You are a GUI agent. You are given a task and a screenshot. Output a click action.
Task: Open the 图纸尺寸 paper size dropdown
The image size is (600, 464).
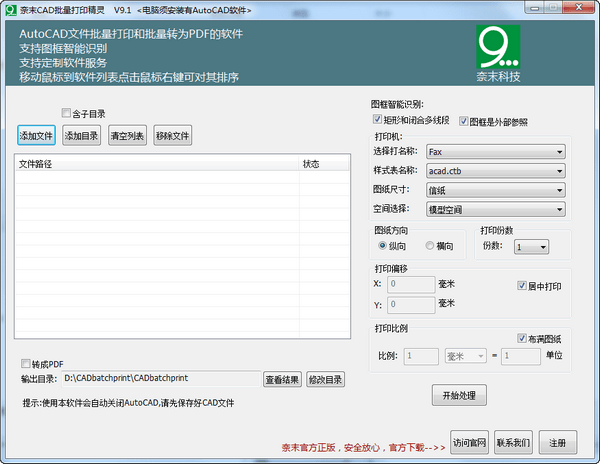click(494, 190)
